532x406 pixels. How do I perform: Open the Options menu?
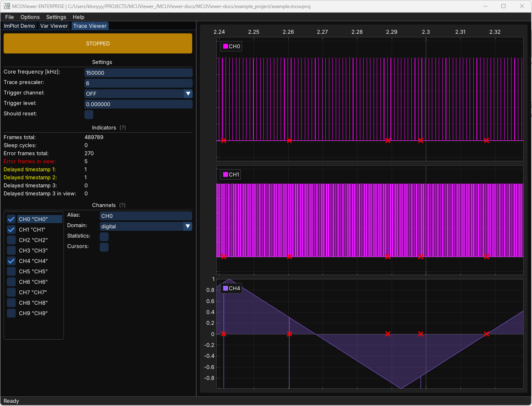click(x=30, y=17)
